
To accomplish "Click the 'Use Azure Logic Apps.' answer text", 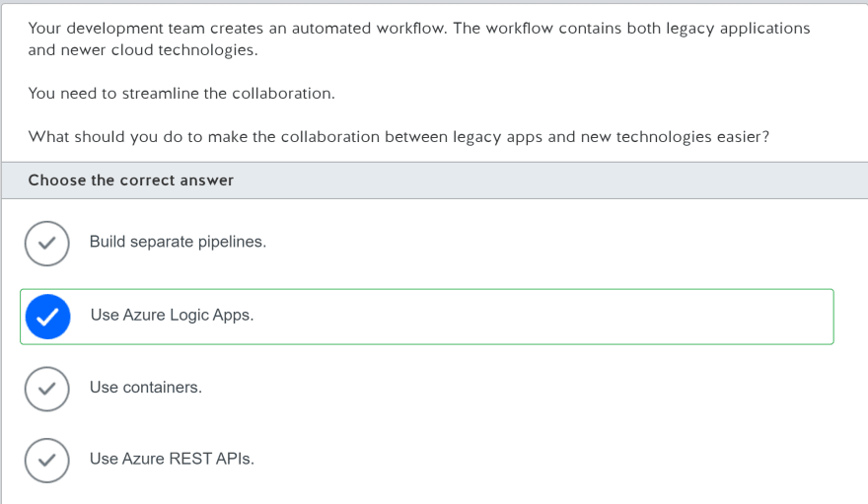I will (x=172, y=315).
